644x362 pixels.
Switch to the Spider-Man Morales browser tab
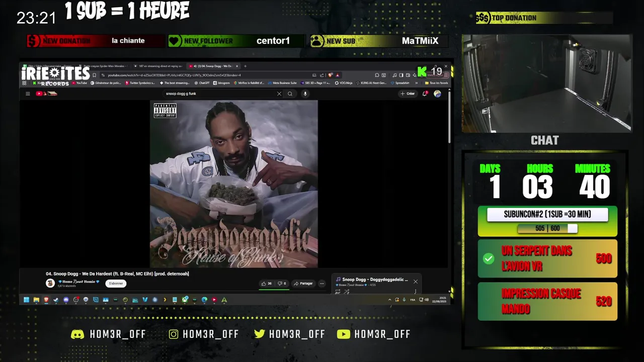[103, 66]
